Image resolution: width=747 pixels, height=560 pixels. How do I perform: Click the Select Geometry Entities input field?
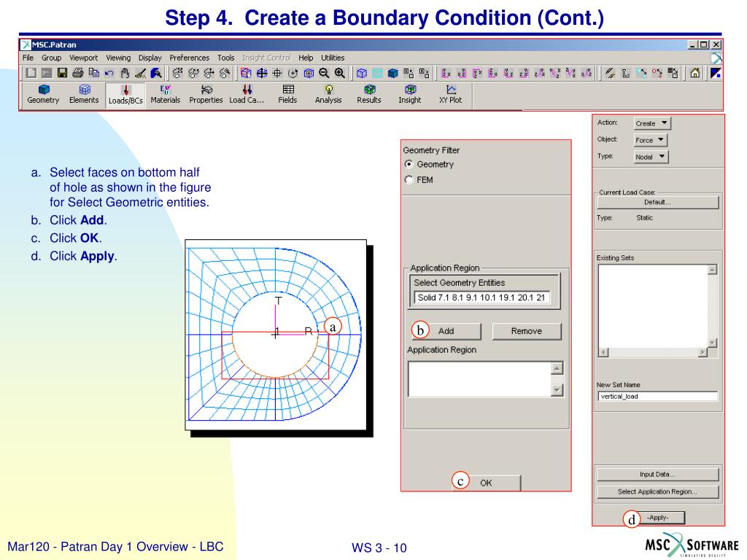(x=482, y=297)
